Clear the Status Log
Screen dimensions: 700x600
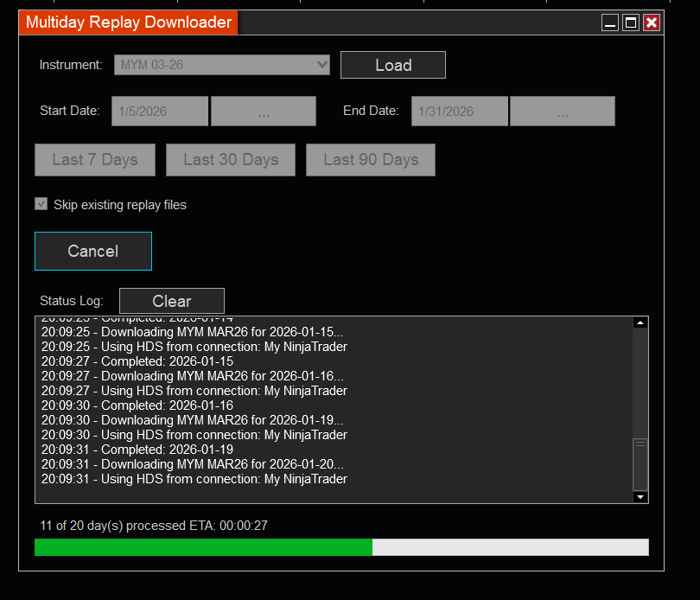tap(171, 301)
